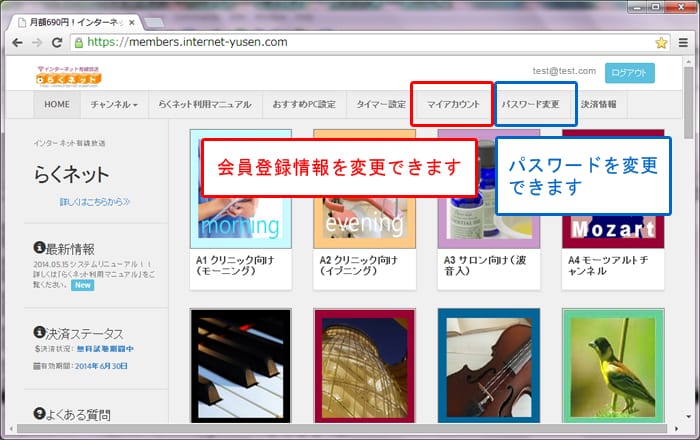
Task: Open a new tab button
Action: tap(154, 22)
